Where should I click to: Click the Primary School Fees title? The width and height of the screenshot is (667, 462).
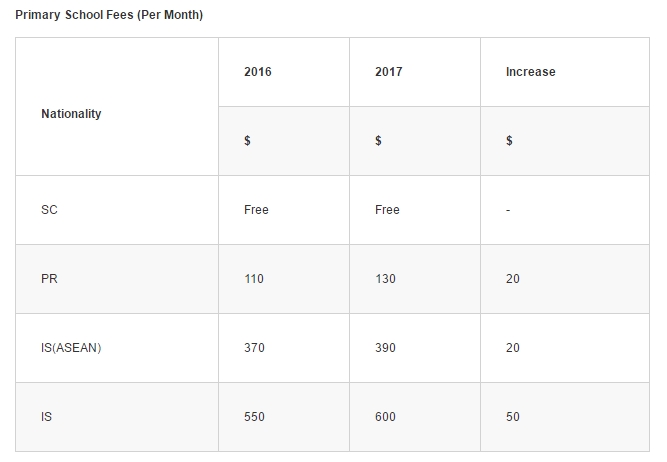[109, 15]
